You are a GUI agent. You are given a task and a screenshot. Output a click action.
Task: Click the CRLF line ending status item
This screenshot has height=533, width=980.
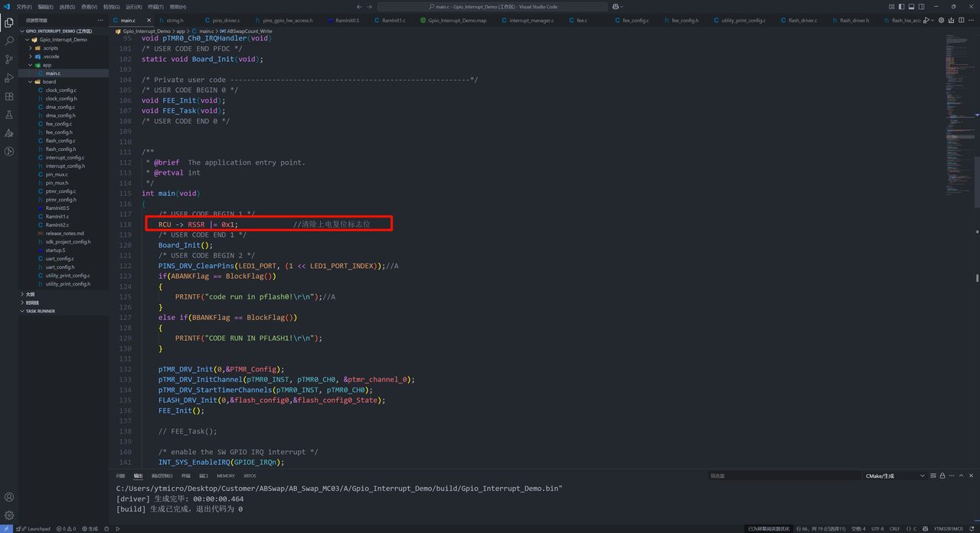894,528
